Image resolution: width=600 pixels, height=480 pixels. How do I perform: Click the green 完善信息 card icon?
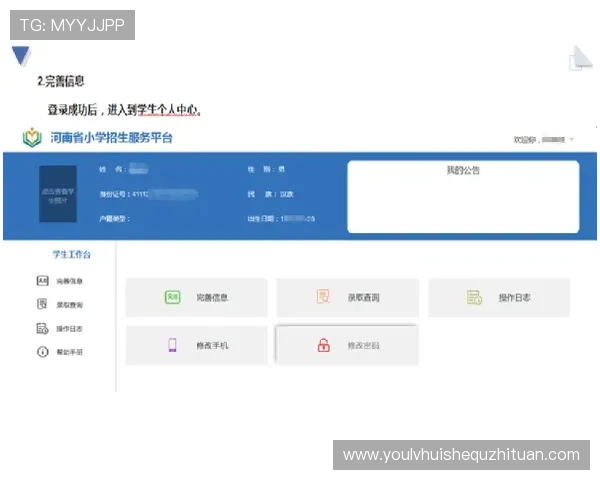coord(173,297)
